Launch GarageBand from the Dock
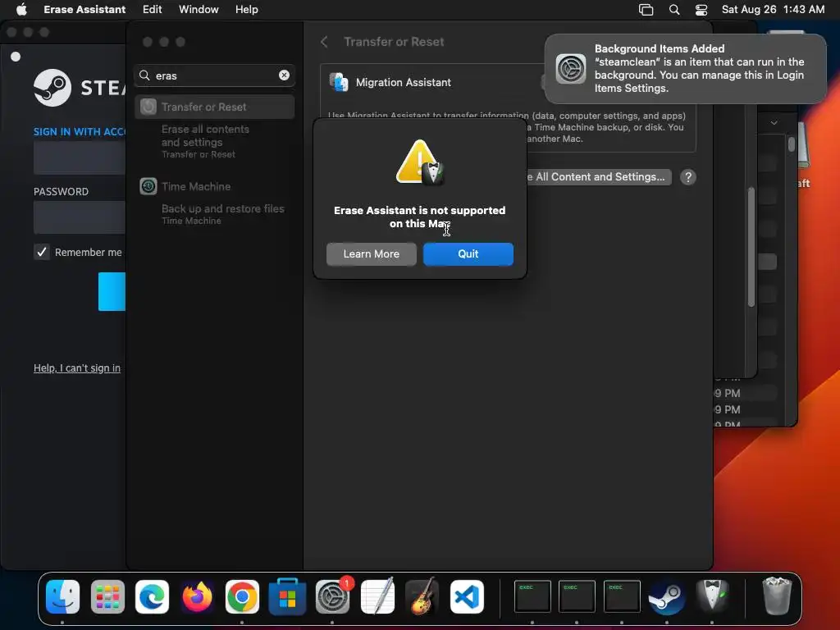The height and width of the screenshot is (630, 840). tap(422, 596)
